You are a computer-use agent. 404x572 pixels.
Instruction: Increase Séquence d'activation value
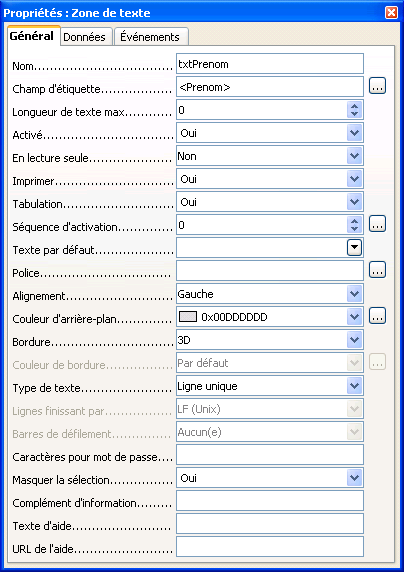coord(354,221)
